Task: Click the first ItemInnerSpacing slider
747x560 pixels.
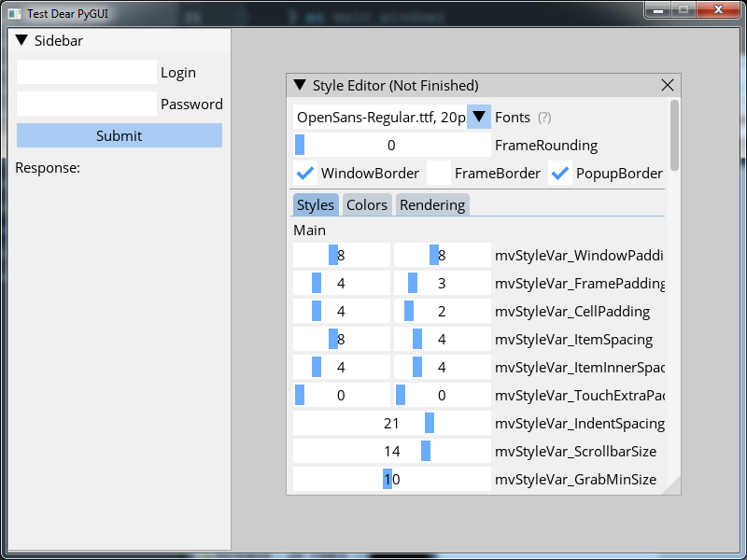Action: [341, 367]
